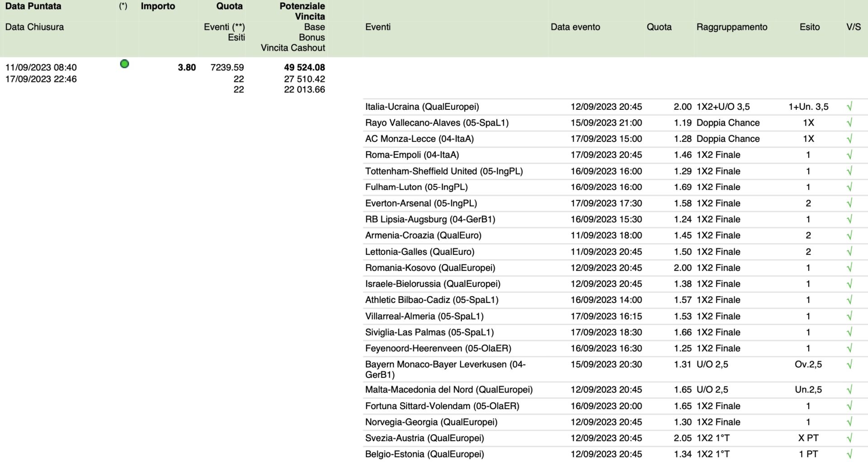Click the Ov.2,5 outcome cell
868x462 pixels.
(x=808, y=364)
